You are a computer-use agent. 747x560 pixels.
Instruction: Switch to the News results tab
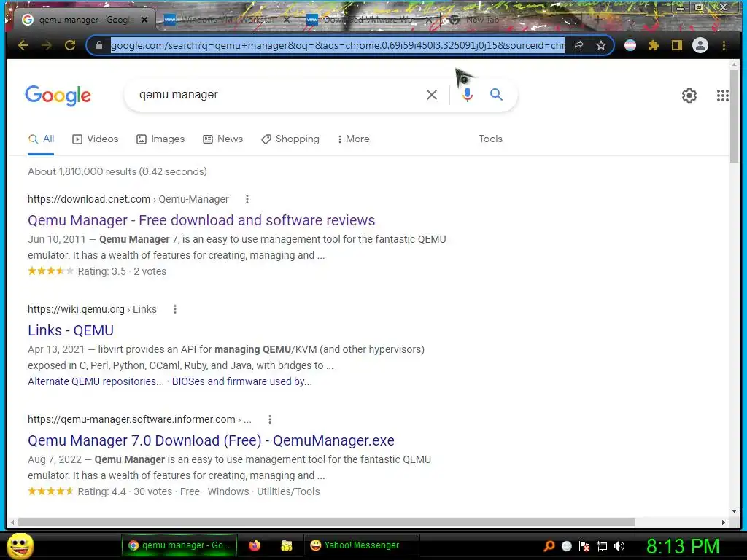223,139
